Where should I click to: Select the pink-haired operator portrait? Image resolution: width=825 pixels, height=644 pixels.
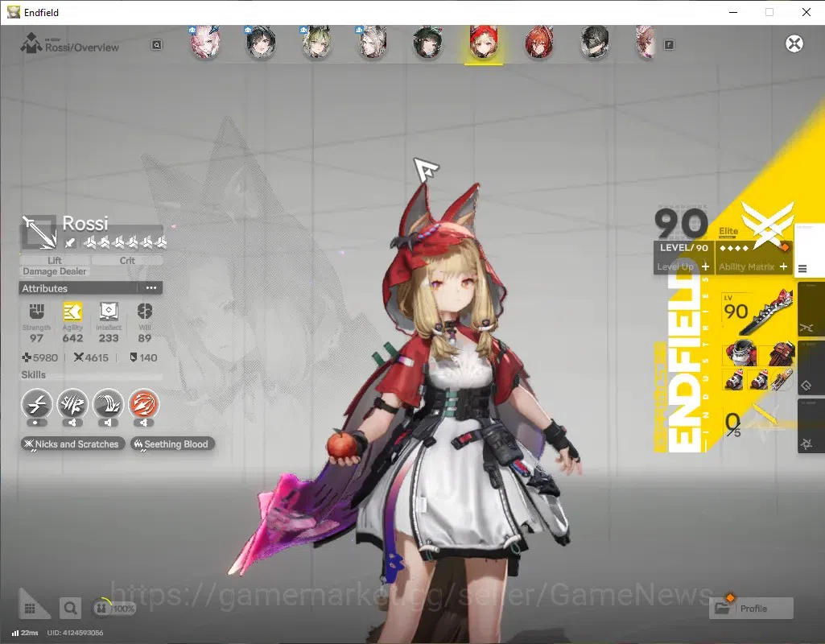(x=205, y=42)
